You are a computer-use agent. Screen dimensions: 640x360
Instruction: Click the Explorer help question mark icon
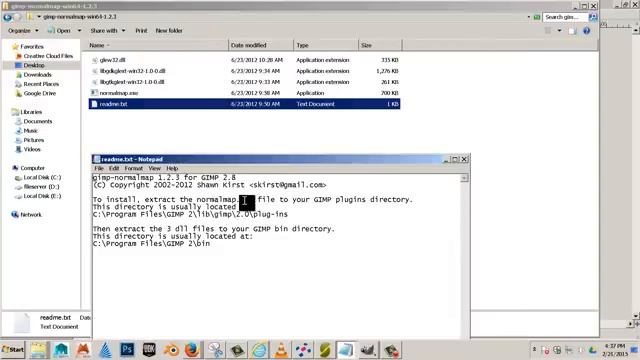click(587, 31)
